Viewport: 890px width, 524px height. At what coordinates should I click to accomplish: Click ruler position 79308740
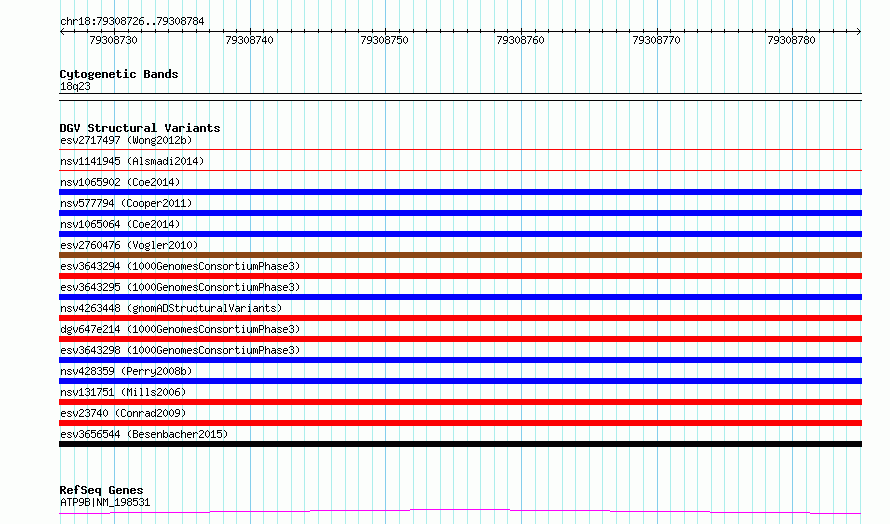[x=249, y=40]
